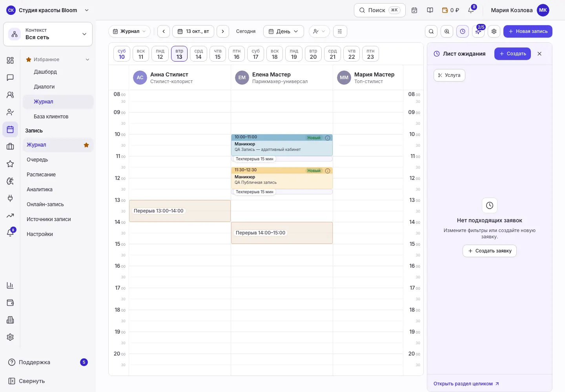The image size is (565, 392).
Task: Open notifications bell in top bar
Action: [x=471, y=10]
